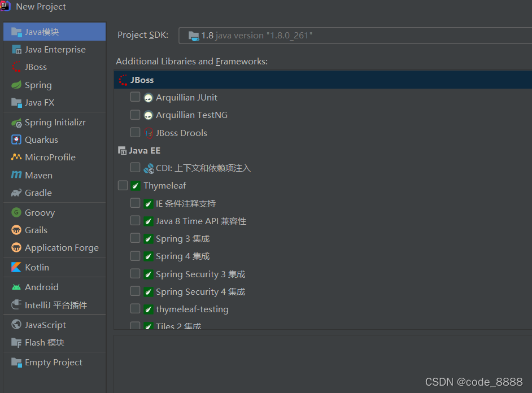Click the Arquillian JUnit alien icon
This screenshot has width=532, height=393.
[x=149, y=98]
